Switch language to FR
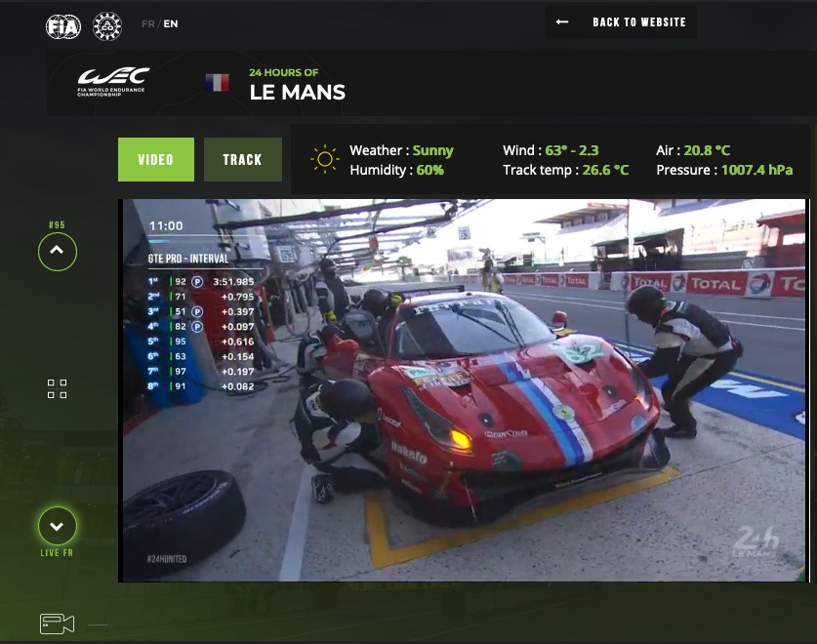 click(147, 24)
